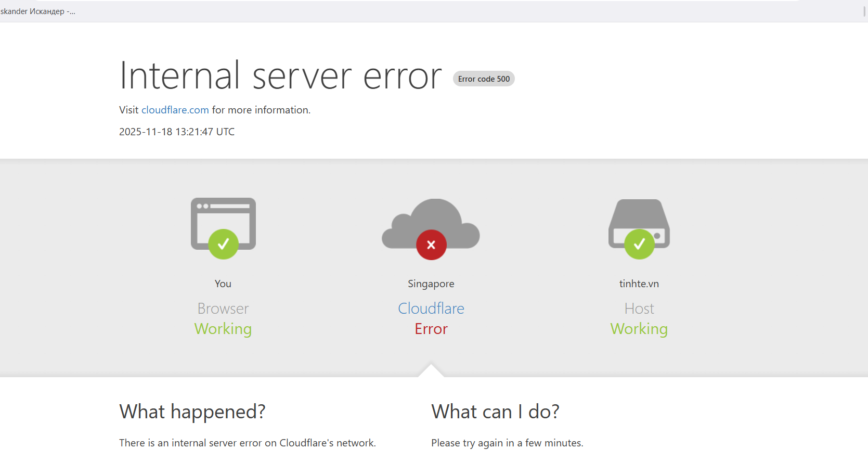Click the Internal server error heading
868x462 pixels.
tap(280, 76)
